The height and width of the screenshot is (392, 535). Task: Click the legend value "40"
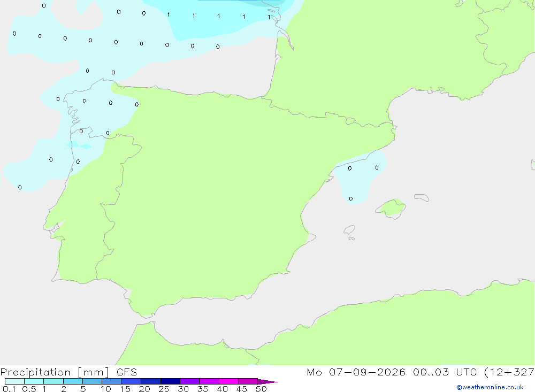pos(222,389)
